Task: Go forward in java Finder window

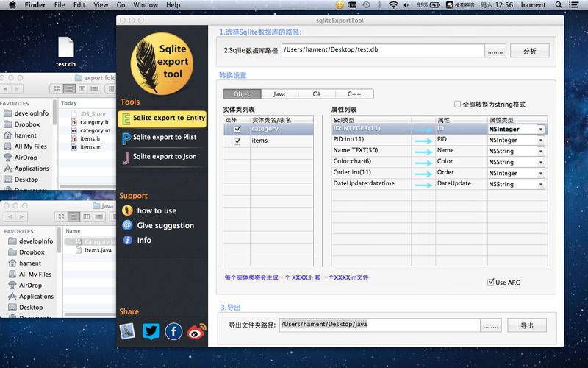Action: pyautogui.click(x=22, y=216)
